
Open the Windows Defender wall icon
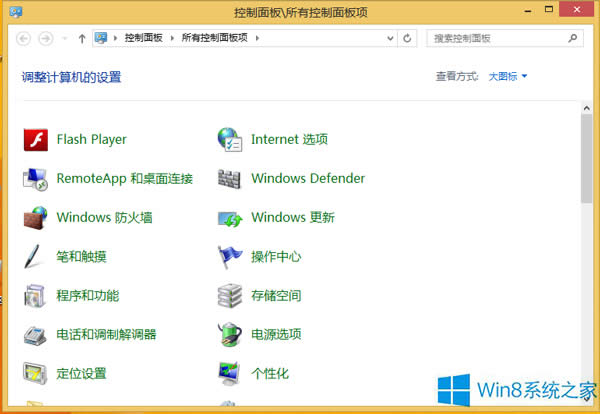point(229,179)
